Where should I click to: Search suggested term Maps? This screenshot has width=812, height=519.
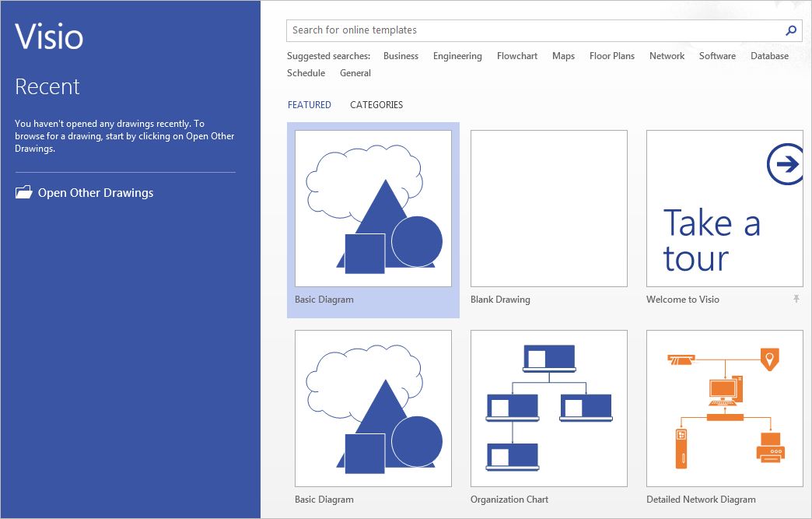(563, 56)
